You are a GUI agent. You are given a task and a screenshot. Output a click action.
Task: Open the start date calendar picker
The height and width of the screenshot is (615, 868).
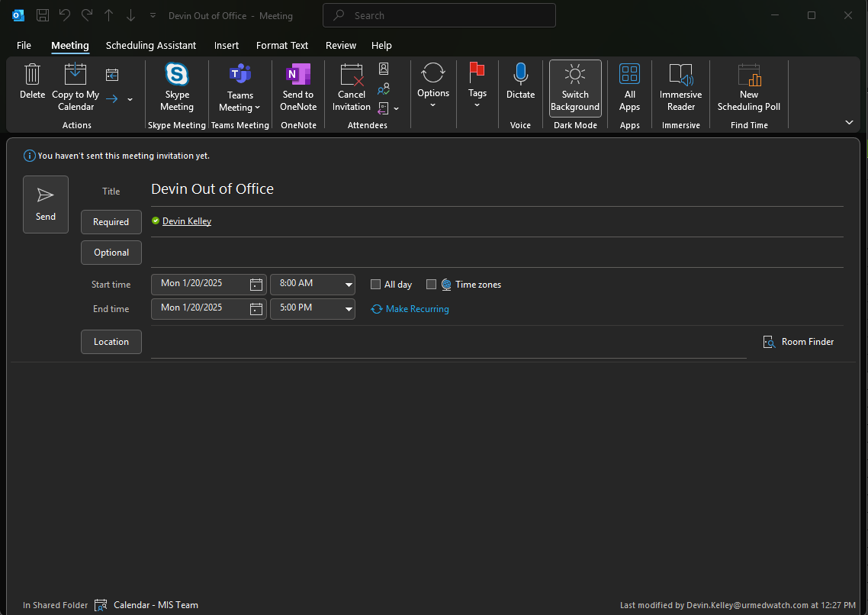[x=256, y=285]
